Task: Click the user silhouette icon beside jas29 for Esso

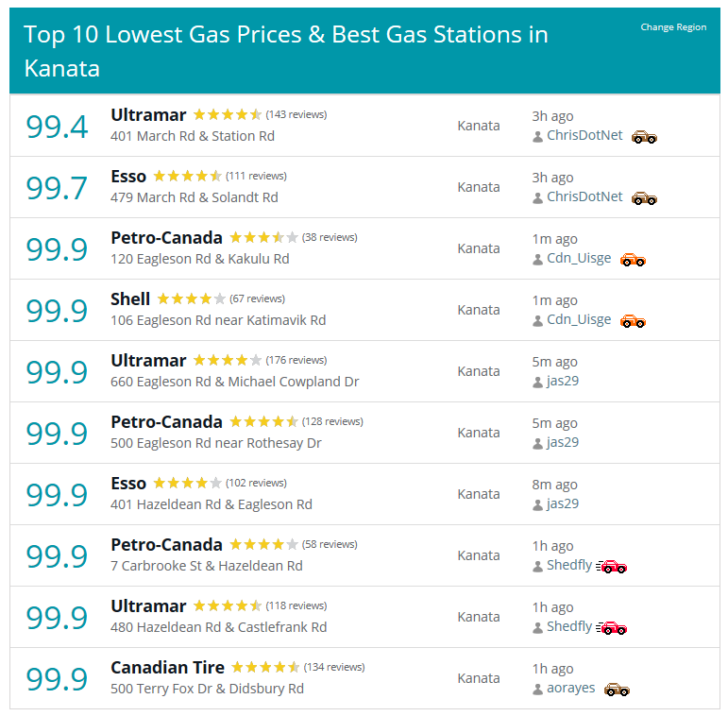Action: [x=537, y=504]
